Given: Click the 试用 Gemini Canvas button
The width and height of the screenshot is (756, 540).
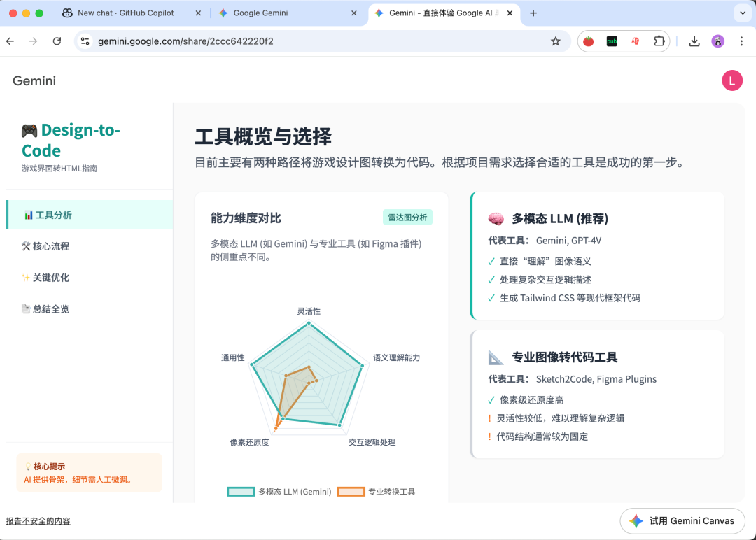Looking at the screenshot, I should click(x=682, y=520).
